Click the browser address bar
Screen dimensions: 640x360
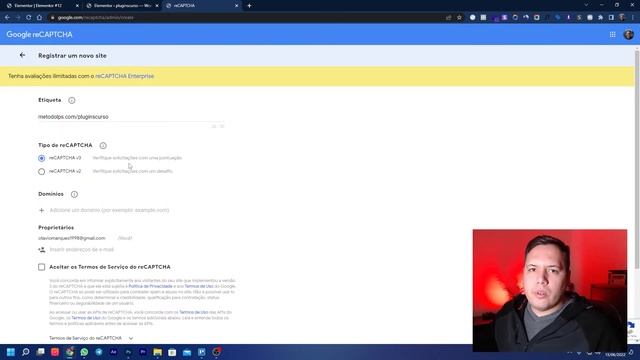point(245,18)
